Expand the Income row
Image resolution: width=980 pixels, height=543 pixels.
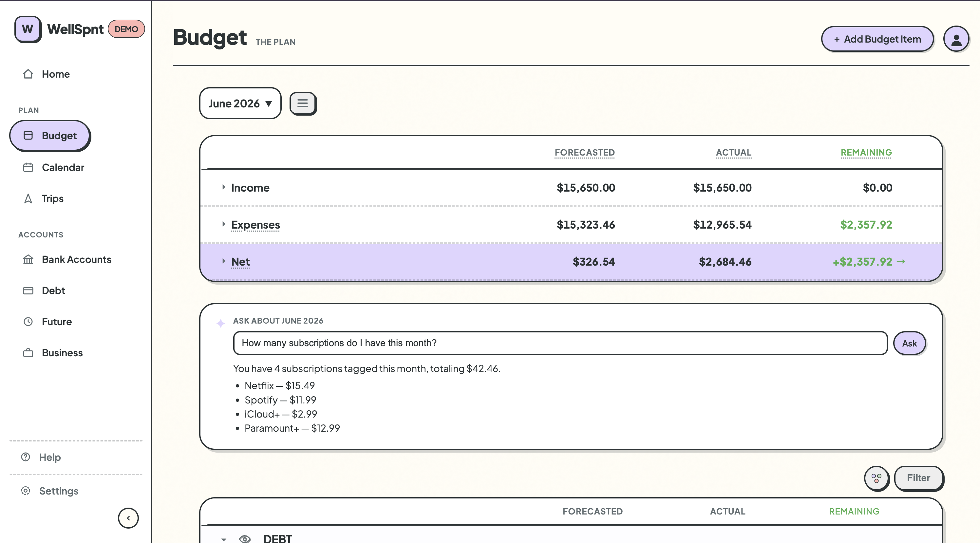tap(224, 187)
